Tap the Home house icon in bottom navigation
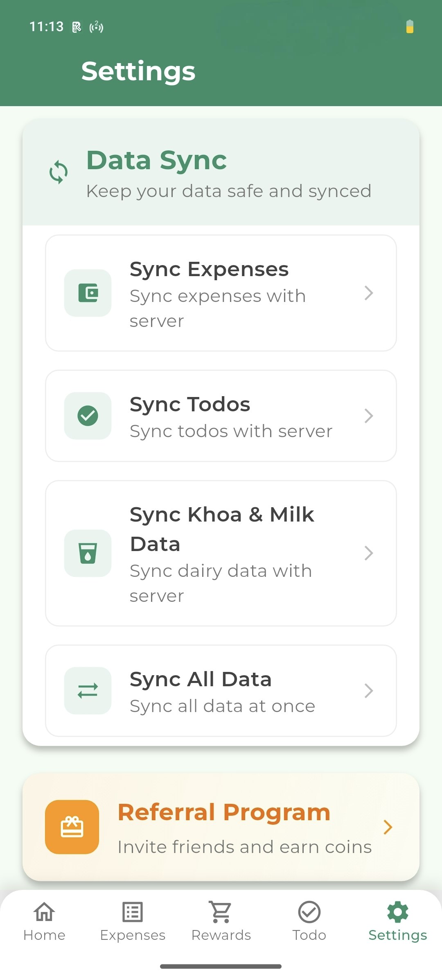This screenshot has width=442, height=980. pyautogui.click(x=44, y=912)
